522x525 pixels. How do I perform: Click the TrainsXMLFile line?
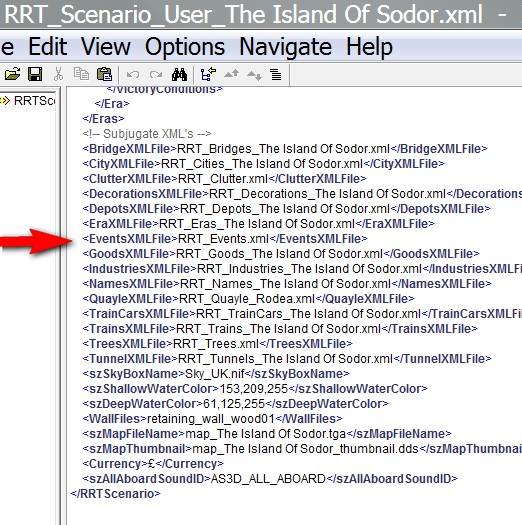(x=280, y=329)
